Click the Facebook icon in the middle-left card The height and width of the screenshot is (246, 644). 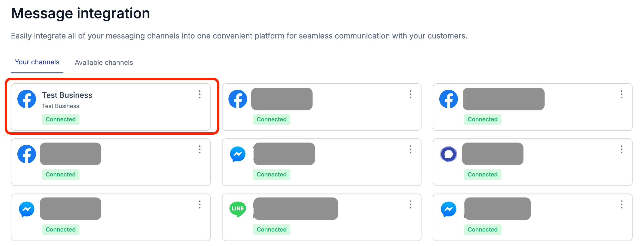(26, 154)
